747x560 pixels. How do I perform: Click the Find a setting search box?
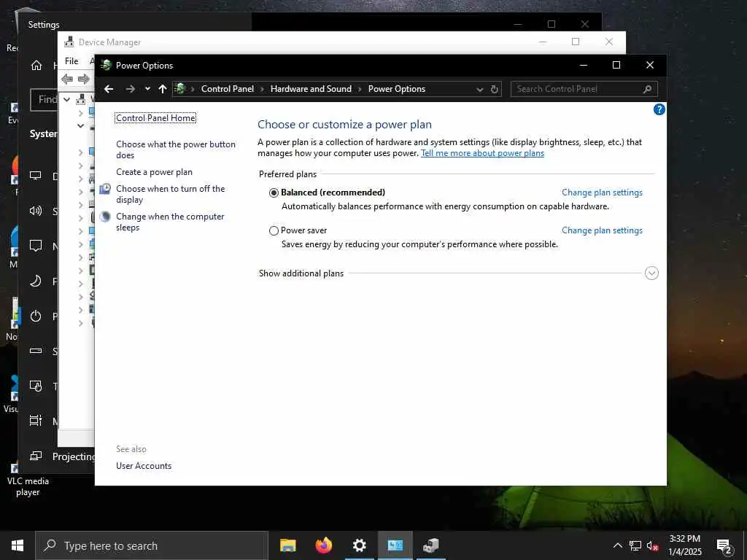pyautogui.click(x=44, y=99)
